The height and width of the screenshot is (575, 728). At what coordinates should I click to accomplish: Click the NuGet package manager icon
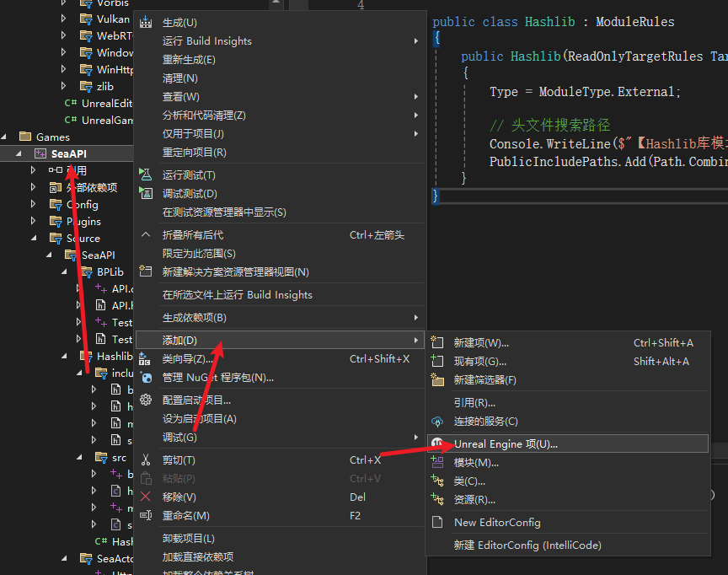tap(146, 377)
